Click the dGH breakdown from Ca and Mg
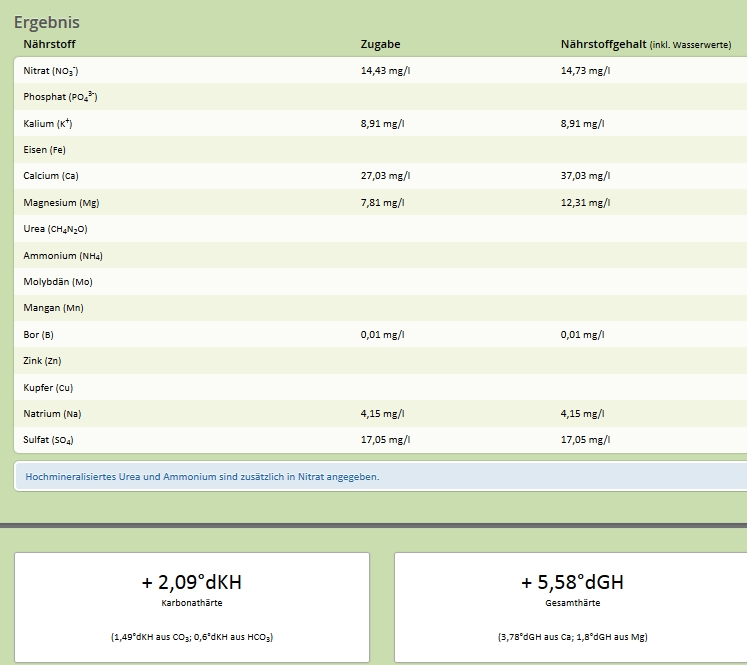747x665 pixels. tap(572, 637)
